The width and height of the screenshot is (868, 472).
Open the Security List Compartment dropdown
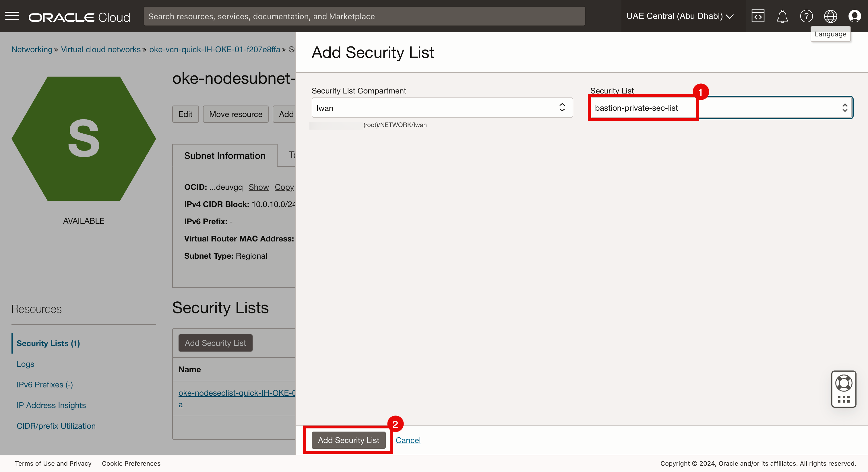442,108
